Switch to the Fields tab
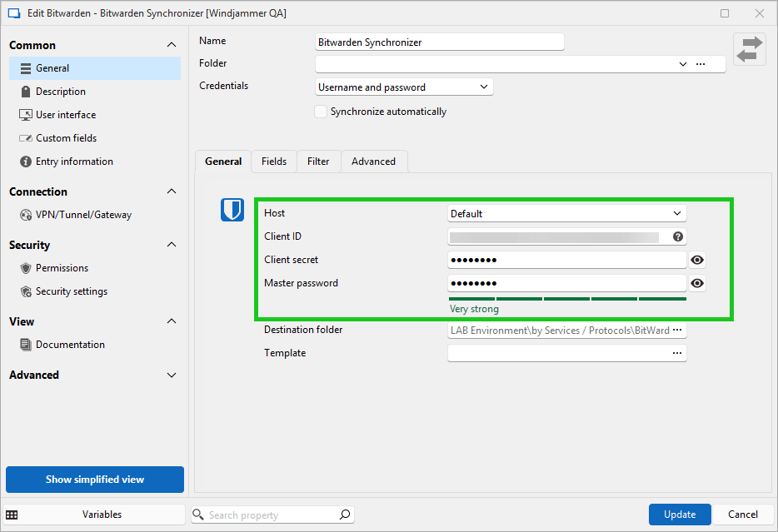778x532 pixels. click(273, 162)
